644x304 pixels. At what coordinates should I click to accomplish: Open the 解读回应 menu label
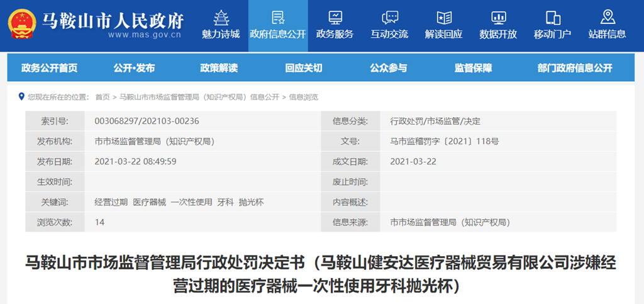[x=443, y=34]
